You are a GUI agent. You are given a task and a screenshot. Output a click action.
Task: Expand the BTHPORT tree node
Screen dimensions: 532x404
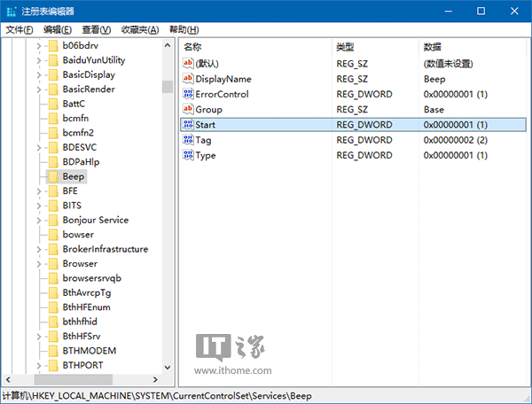tap(38, 366)
